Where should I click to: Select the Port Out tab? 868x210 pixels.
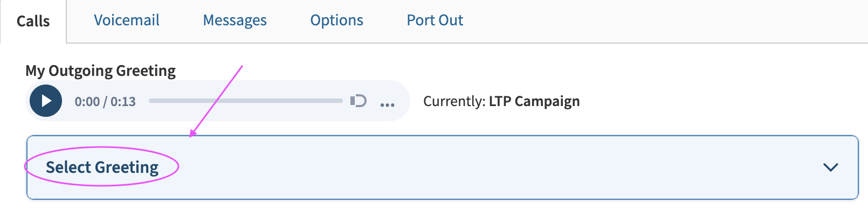(435, 20)
